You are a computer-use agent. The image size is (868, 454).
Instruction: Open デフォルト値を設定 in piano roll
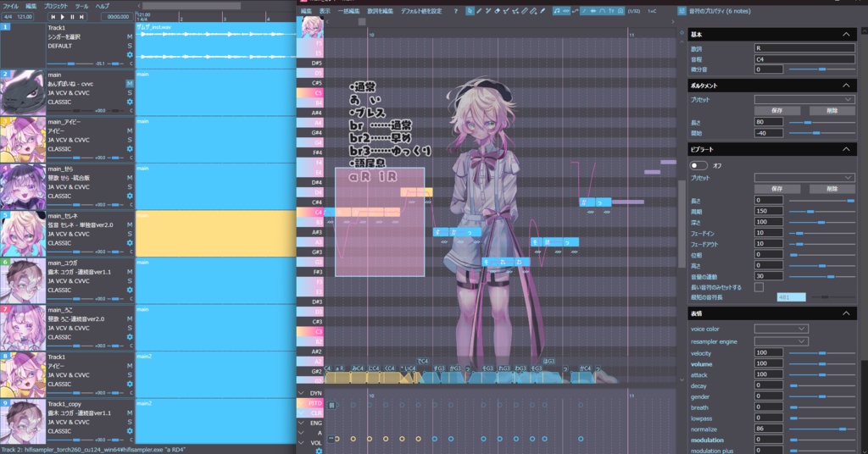[421, 11]
